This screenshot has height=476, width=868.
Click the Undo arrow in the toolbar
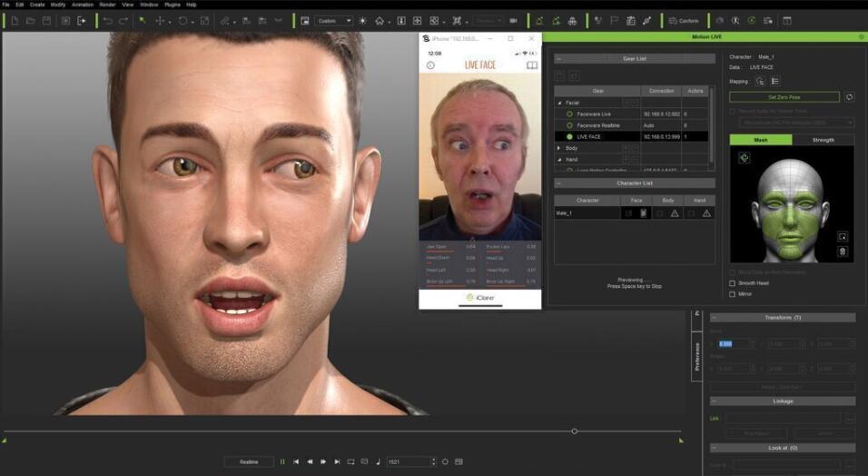tap(108, 20)
